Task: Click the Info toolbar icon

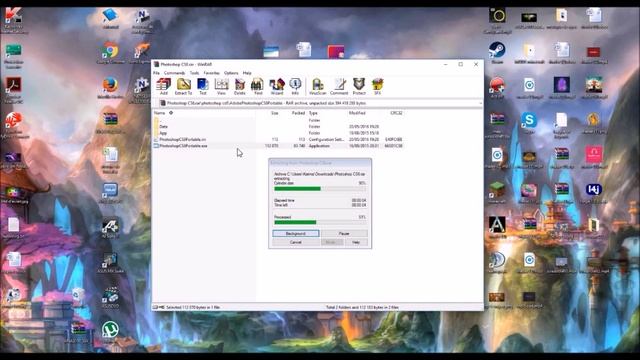Action: [295, 86]
